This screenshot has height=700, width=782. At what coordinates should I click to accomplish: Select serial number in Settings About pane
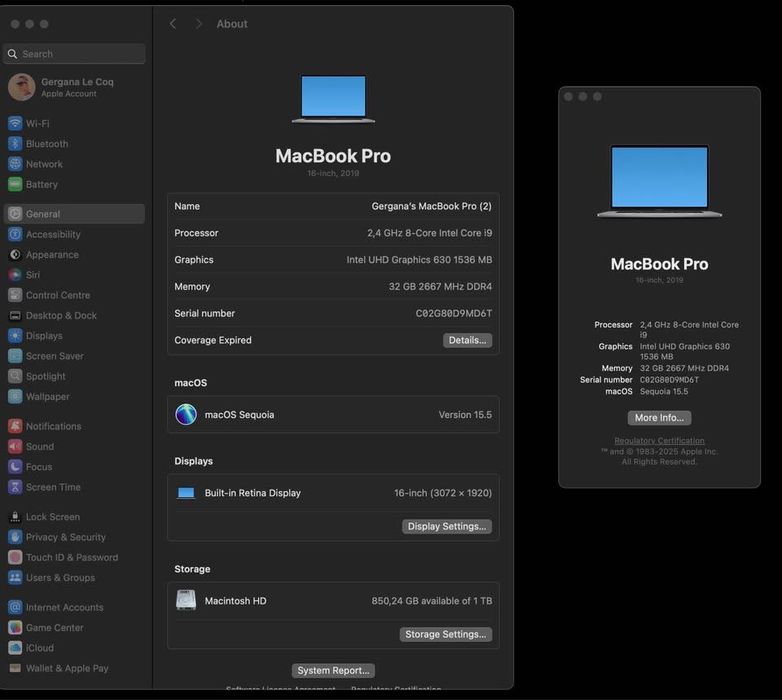454,314
